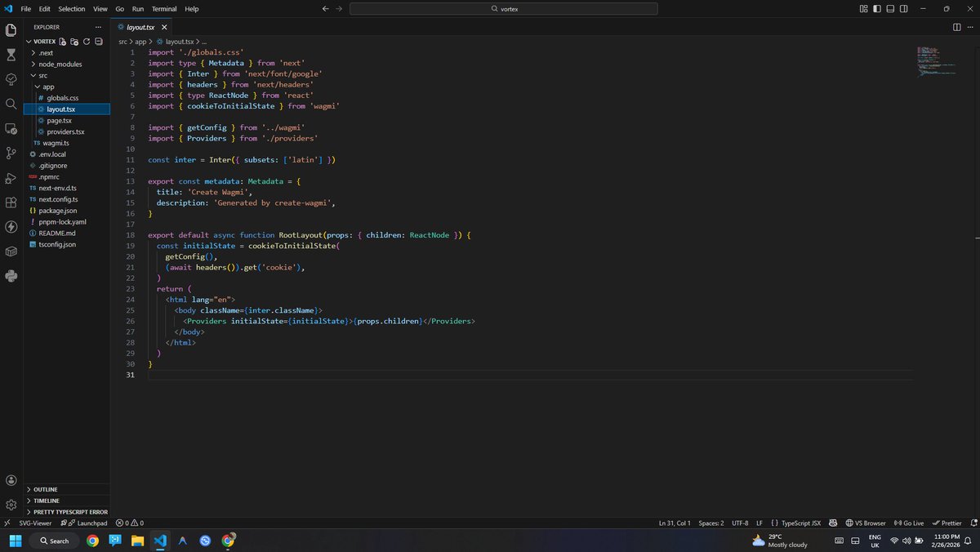Open the Accounts icon in activity bar

11,480
